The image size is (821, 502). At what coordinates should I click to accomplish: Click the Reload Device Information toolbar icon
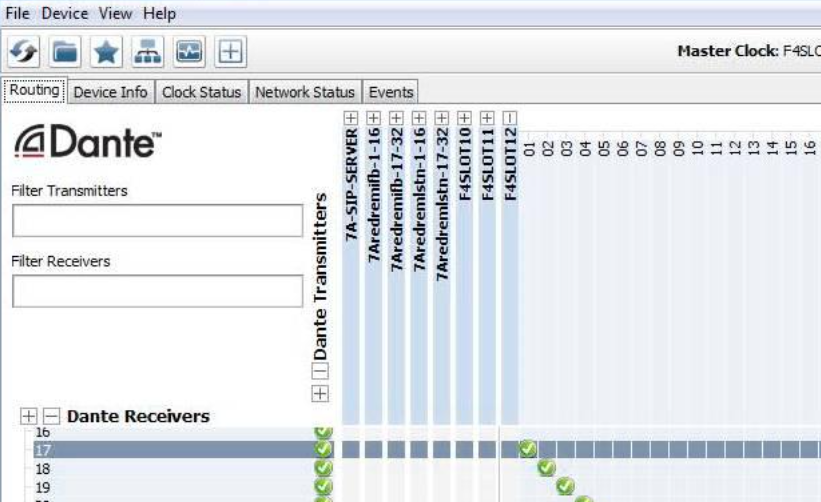tap(24, 51)
